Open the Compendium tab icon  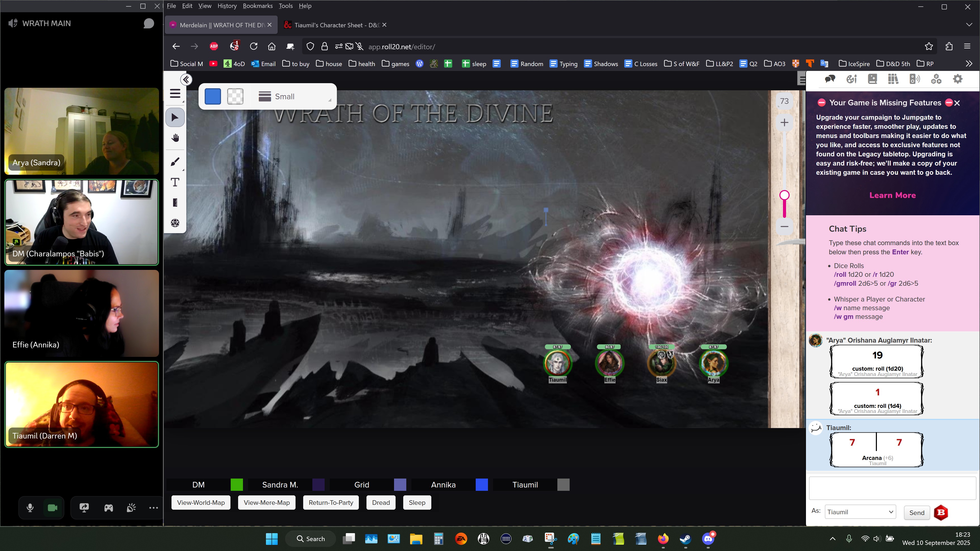[893, 79]
